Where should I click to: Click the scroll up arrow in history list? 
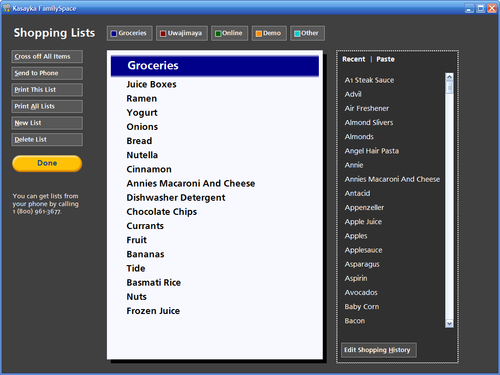coord(449,77)
